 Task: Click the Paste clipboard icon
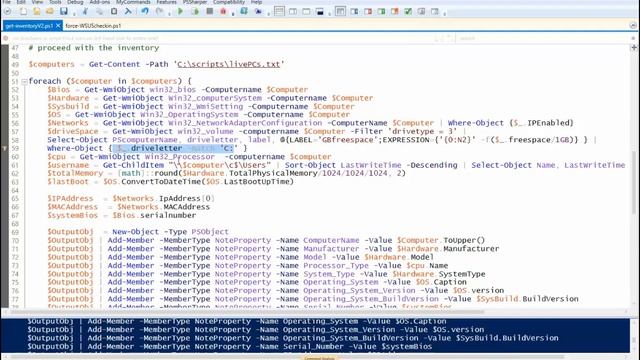pos(114,11)
